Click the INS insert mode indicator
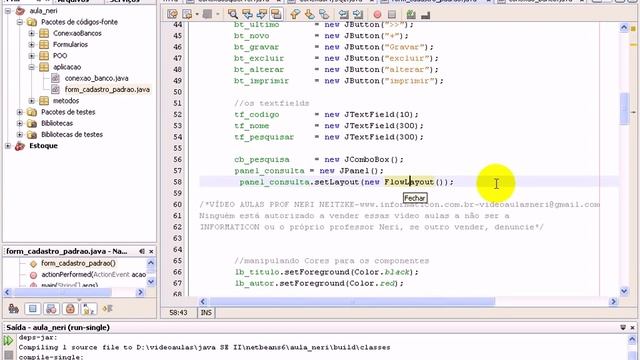This screenshot has width=640, height=360. point(206,313)
